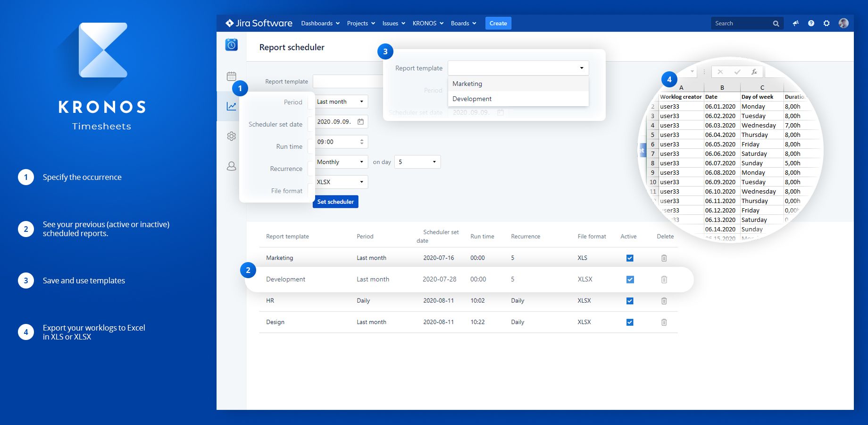Click the 10:22 run time cell
Viewport: 868px width, 425px height.
point(477,322)
